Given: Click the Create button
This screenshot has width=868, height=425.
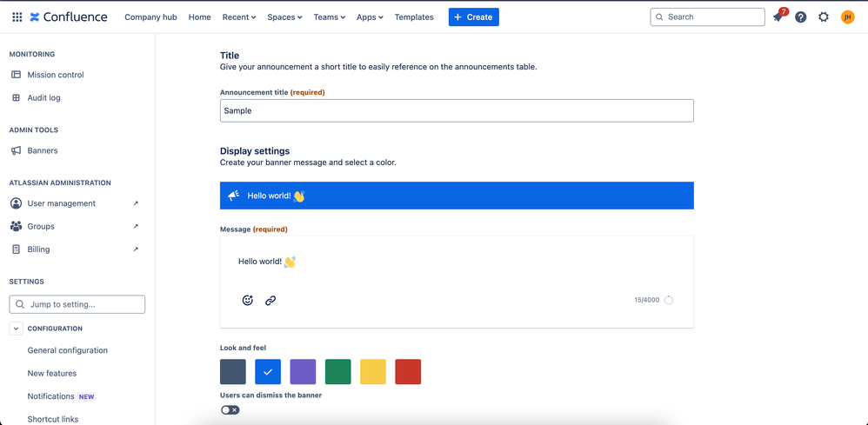Looking at the screenshot, I should (474, 17).
